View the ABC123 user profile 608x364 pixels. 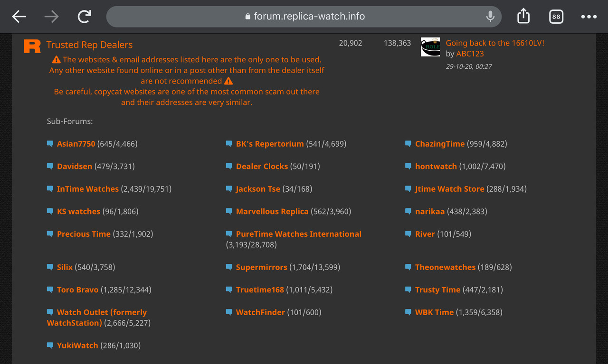(470, 54)
